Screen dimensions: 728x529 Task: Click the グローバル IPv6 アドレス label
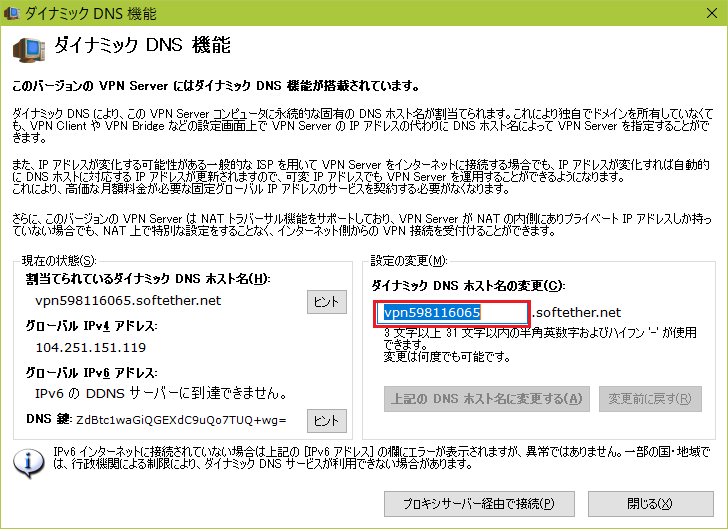[91, 373]
